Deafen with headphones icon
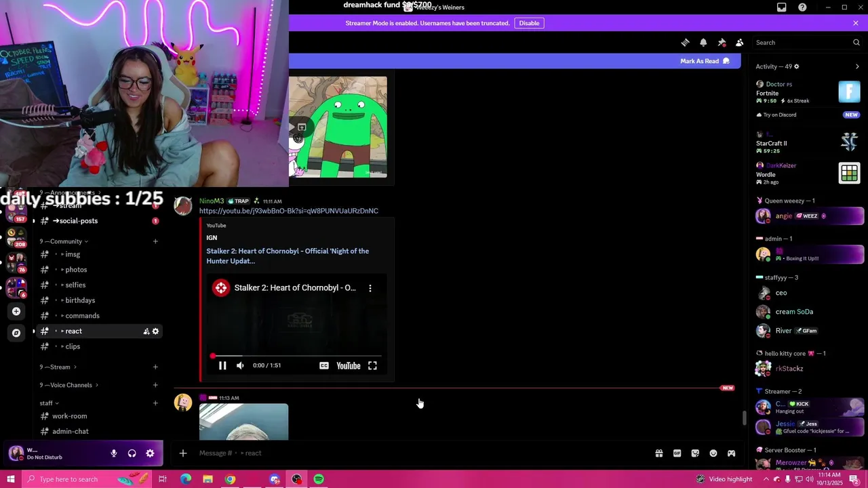868x488 pixels. 132,453
